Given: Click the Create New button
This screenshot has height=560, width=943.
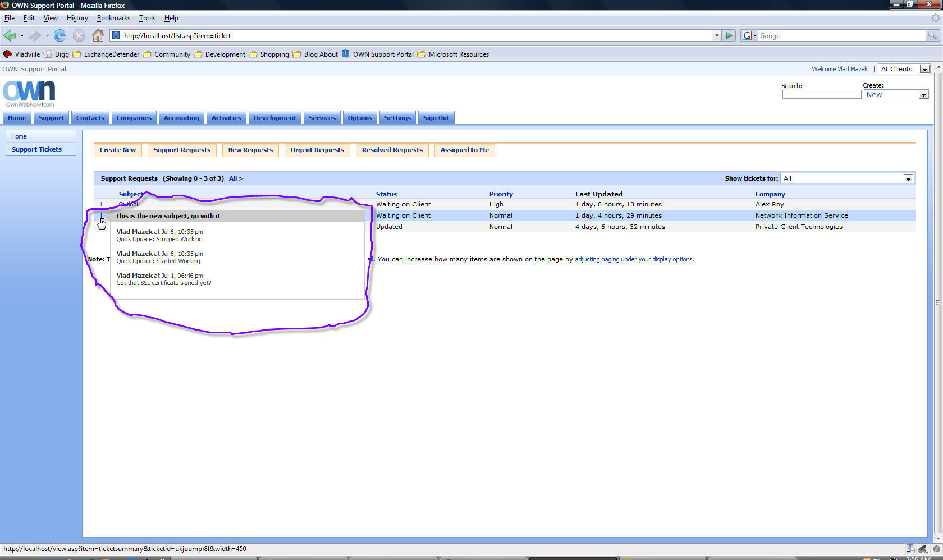Looking at the screenshot, I should [118, 150].
